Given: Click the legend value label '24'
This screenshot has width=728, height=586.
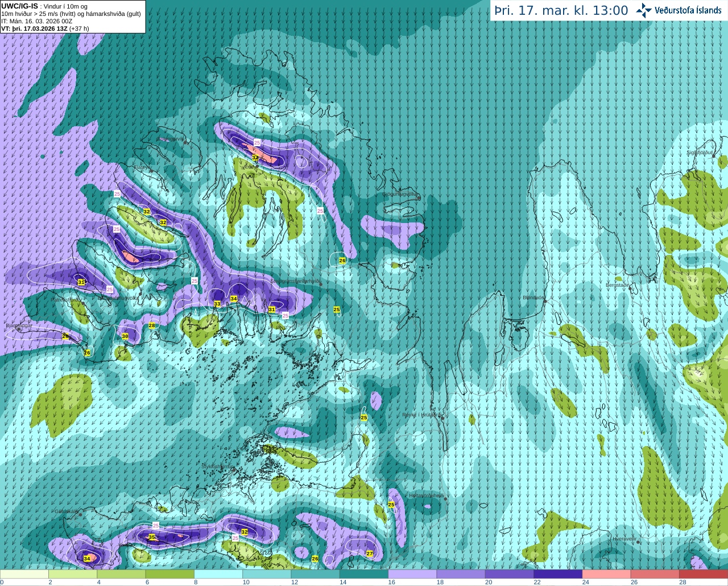Looking at the screenshot, I should click(x=585, y=582).
